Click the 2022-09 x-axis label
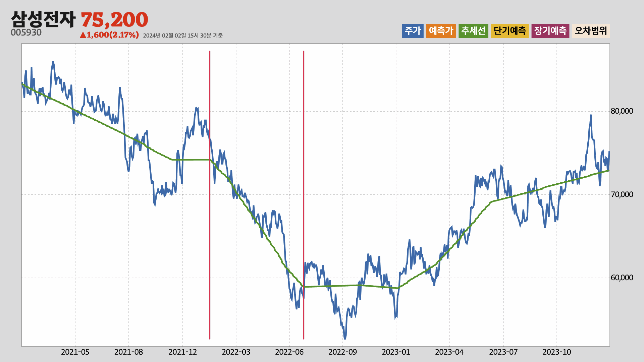 tap(342, 352)
